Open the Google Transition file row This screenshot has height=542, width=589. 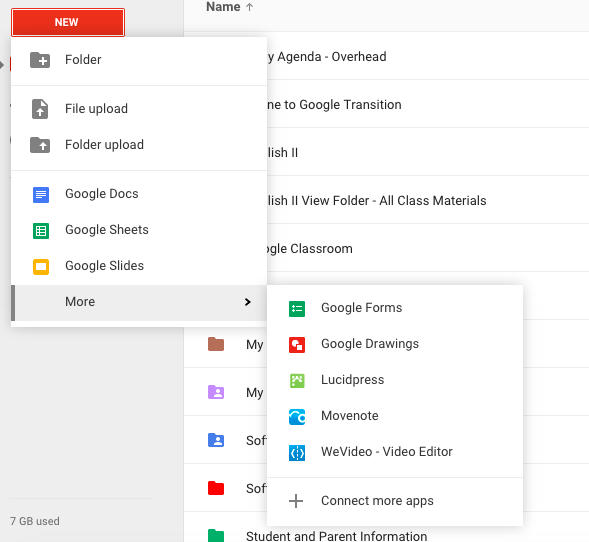tap(427, 104)
